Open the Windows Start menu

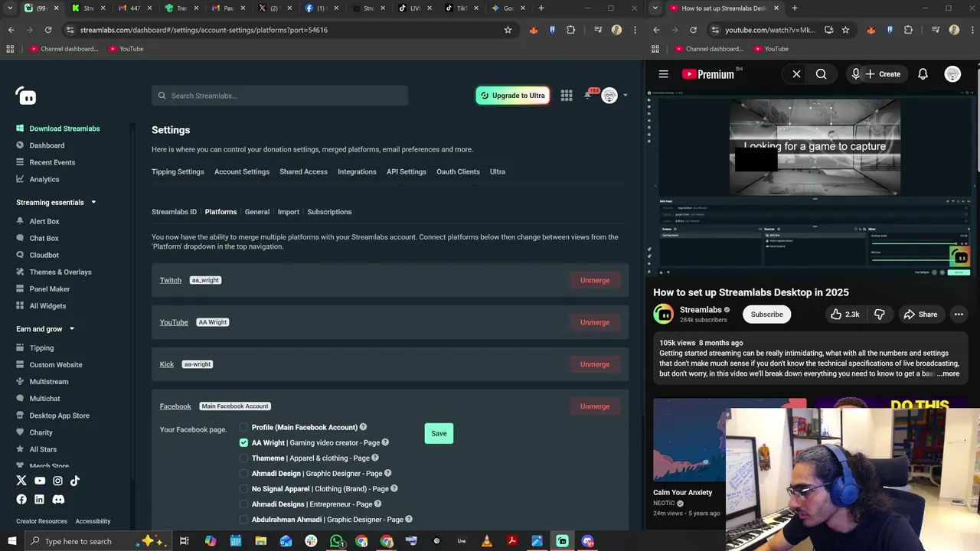click(11, 541)
